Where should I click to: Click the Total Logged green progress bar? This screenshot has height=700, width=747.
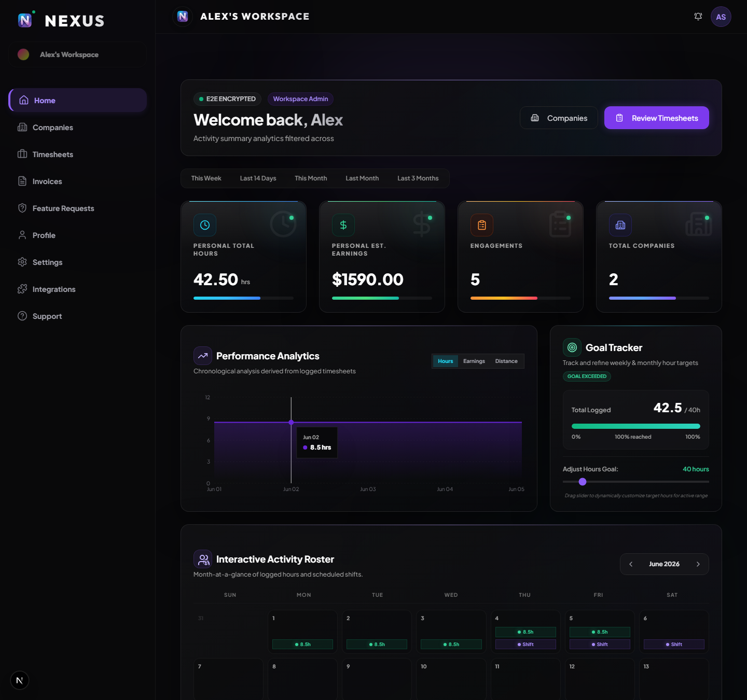pyautogui.click(x=636, y=426)
